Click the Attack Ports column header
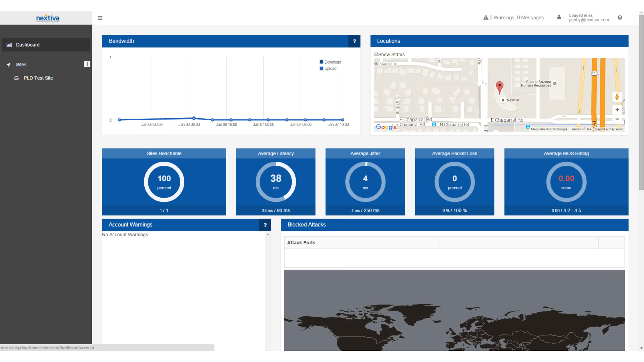The height and width of the screenshot is (362, 644). tap(361, 243)
